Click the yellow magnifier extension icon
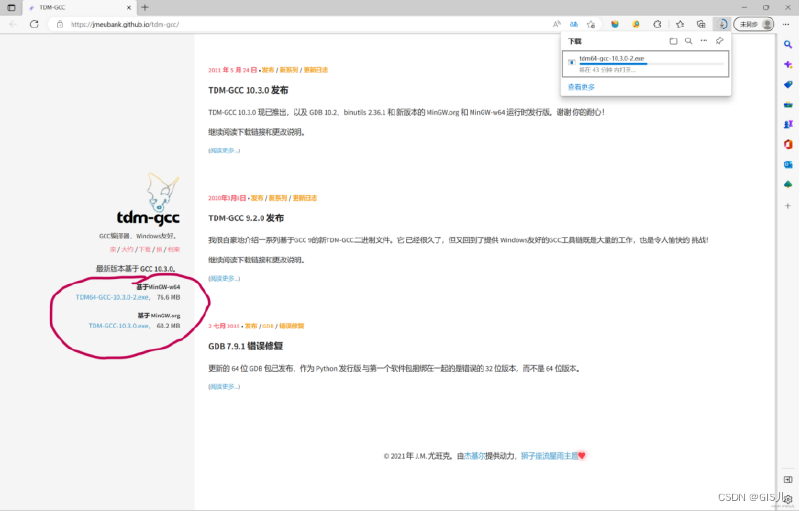800x511 pixels. (636, 24)
